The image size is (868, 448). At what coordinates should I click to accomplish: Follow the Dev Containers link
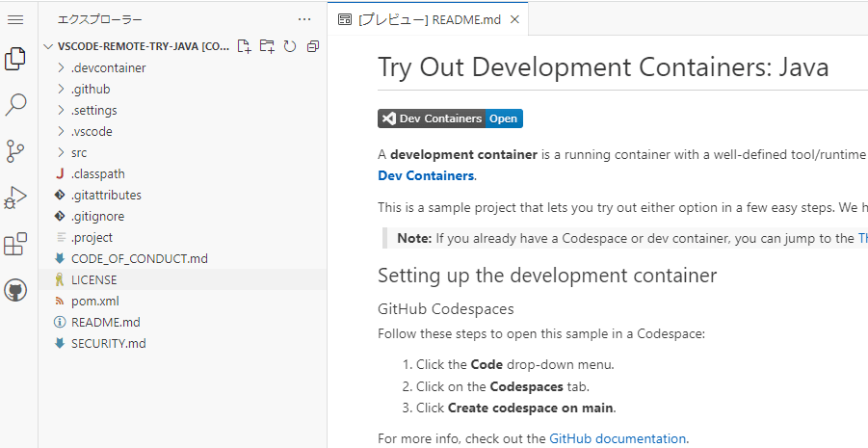(426, 176)
